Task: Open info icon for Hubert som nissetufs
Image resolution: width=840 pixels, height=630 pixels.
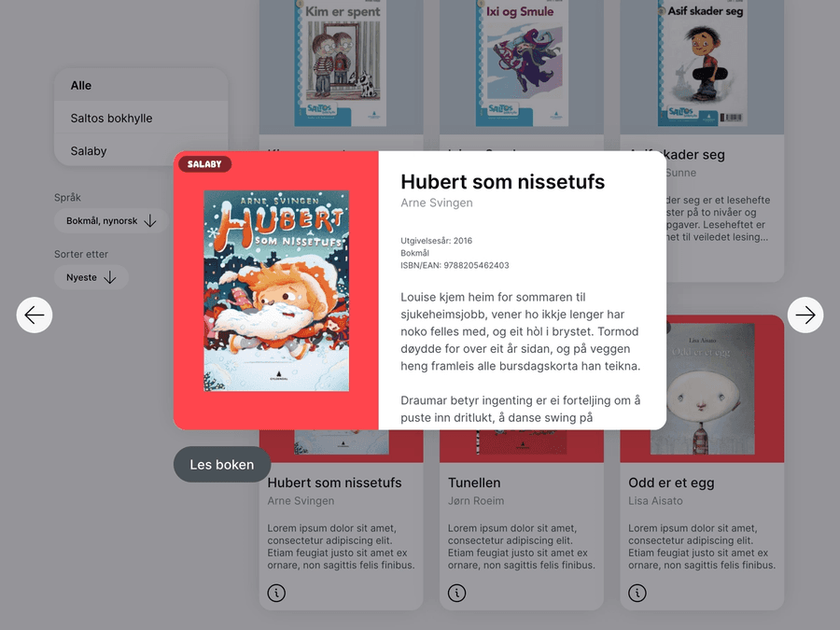Action: coord(276,593)
